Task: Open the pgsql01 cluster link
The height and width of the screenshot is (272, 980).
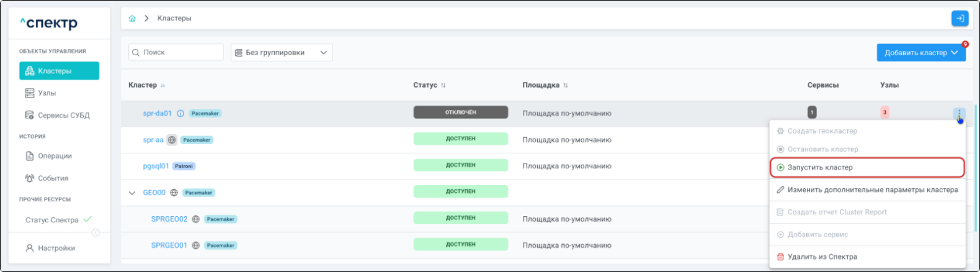Action: [156, 166]
